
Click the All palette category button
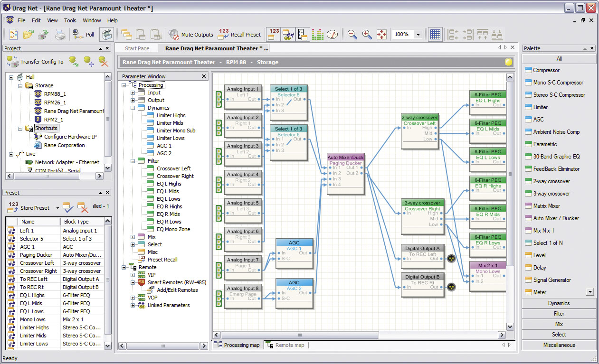[x=559, y=59]
